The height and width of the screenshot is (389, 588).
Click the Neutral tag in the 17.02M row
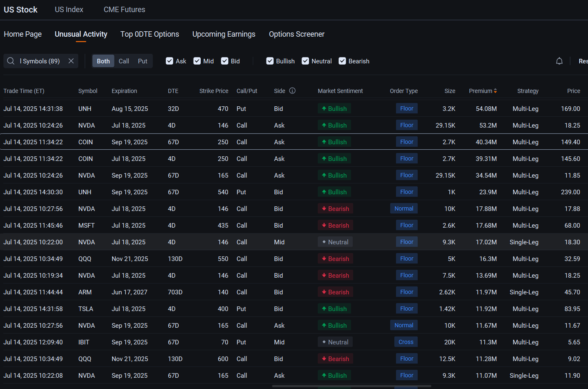(335, 242)
